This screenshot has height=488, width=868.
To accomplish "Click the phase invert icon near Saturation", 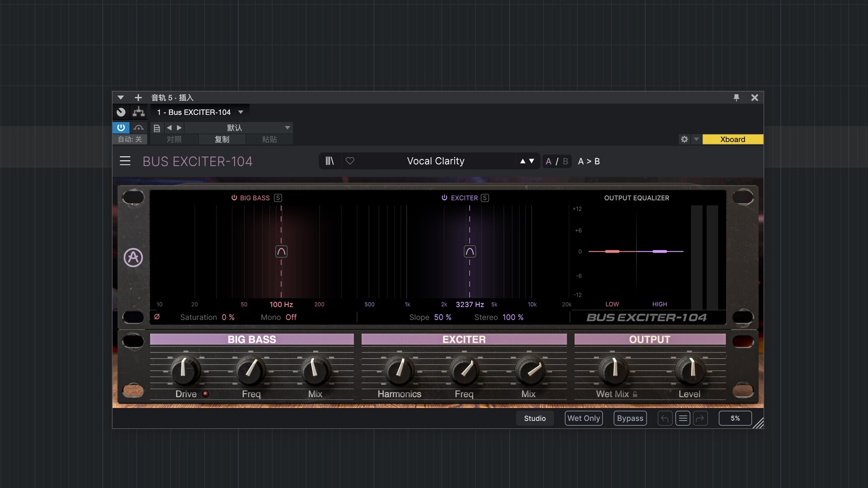I will [157, 317].
